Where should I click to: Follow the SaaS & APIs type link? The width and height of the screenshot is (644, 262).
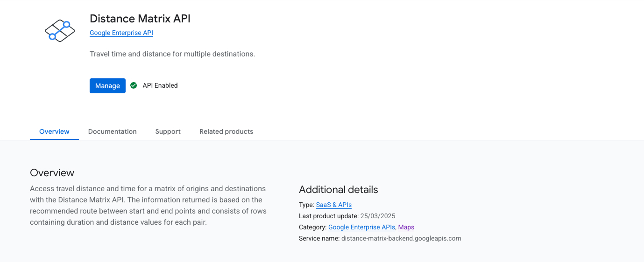tap(333, 205)
